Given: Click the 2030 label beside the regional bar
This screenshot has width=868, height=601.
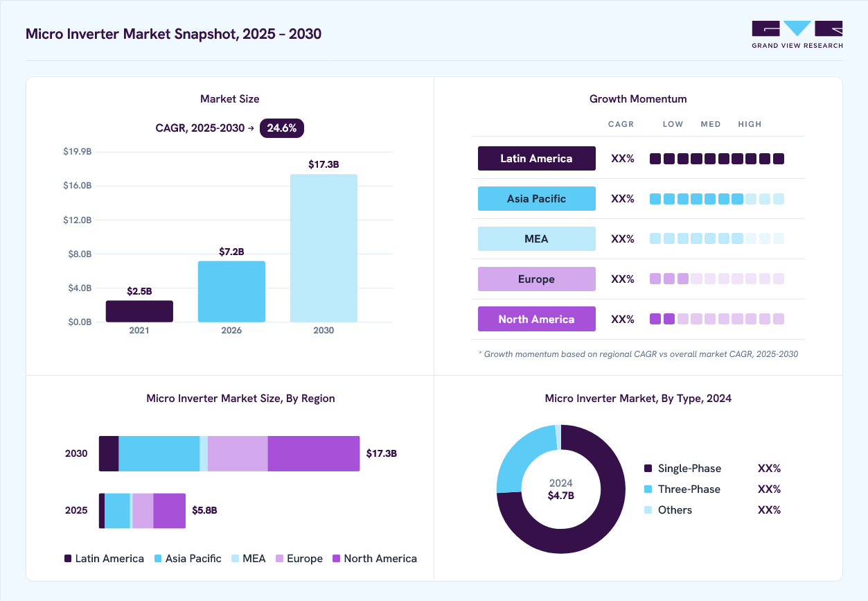Looking at the screenshot, I should click(x=76, y=453).
